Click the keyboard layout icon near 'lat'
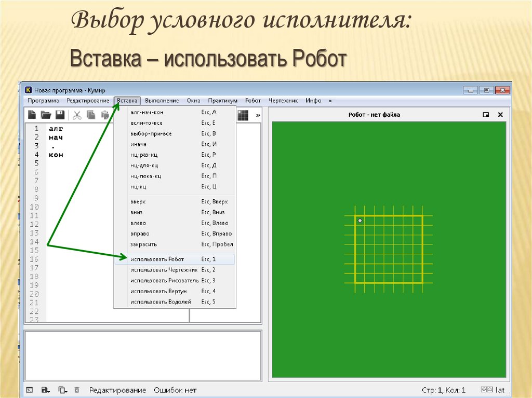Viewport: 532px width, 398px height. [486, 390]
